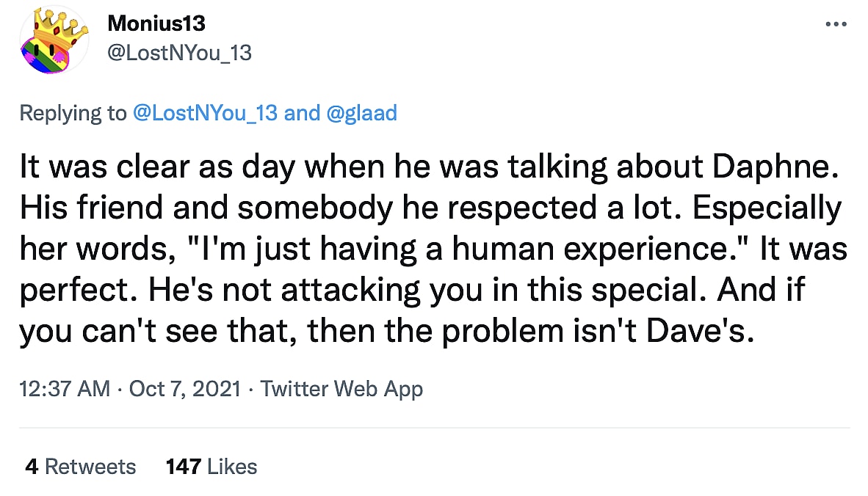Open the Twitter Web App source link
The height and width of the screenshot is (496, 868).
[341, 388]
